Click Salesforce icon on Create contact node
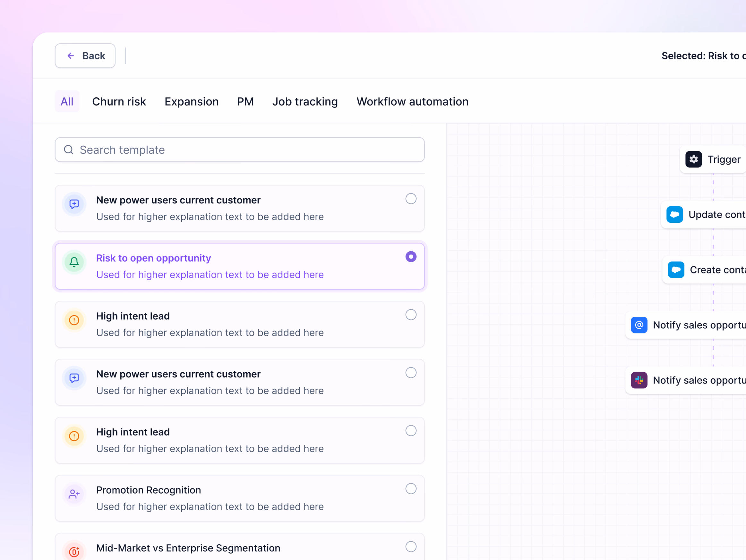 pos(676,270)
